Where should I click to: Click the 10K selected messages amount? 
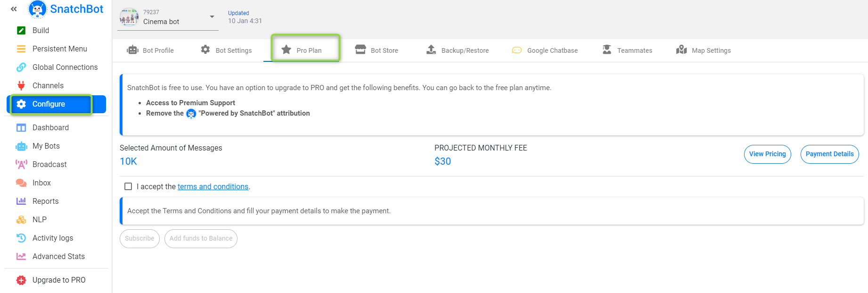[x=128, y=161]
